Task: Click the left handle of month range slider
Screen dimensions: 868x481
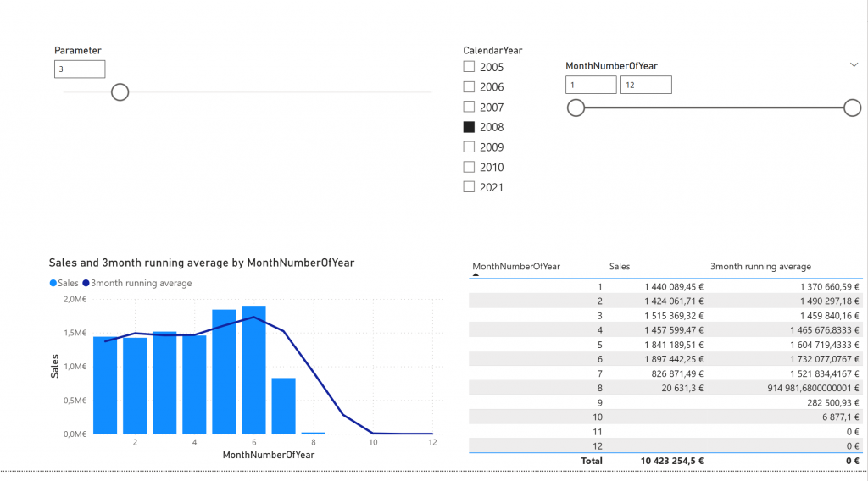Action: click(x=576, y=108)
